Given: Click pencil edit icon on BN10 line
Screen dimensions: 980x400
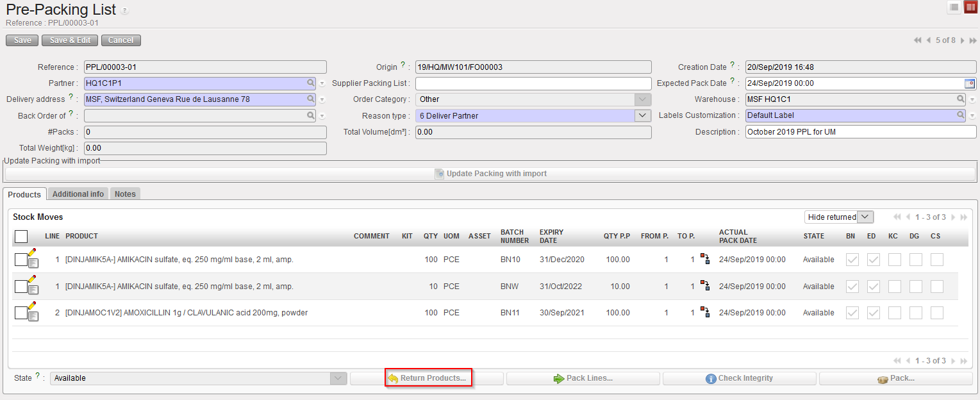Looking at the screenshot, I should click(32, 253).
